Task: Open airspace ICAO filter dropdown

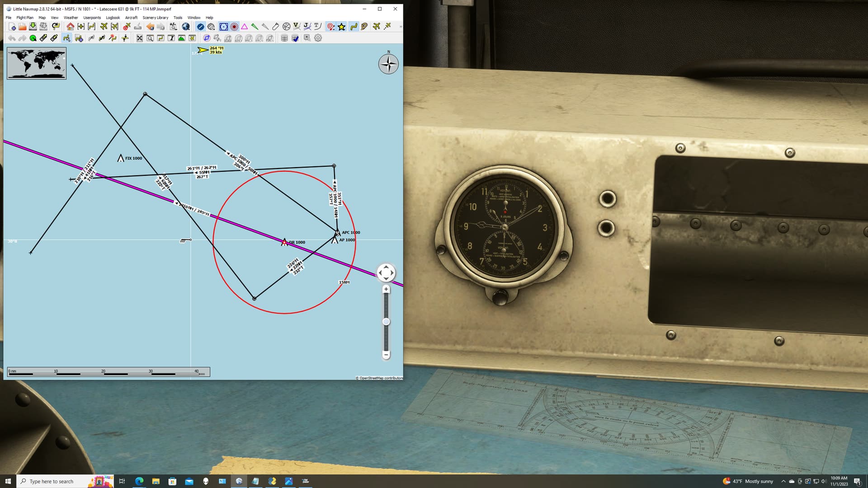Action: (228, 38)
